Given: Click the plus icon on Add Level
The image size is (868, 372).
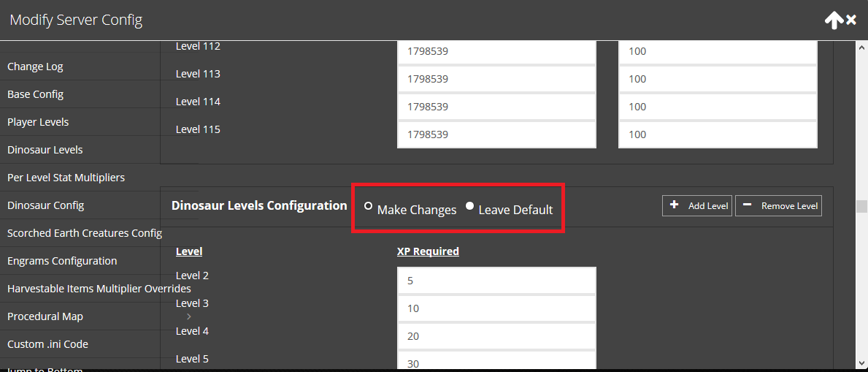Looking at the screenshot, I should click(674, 205).
